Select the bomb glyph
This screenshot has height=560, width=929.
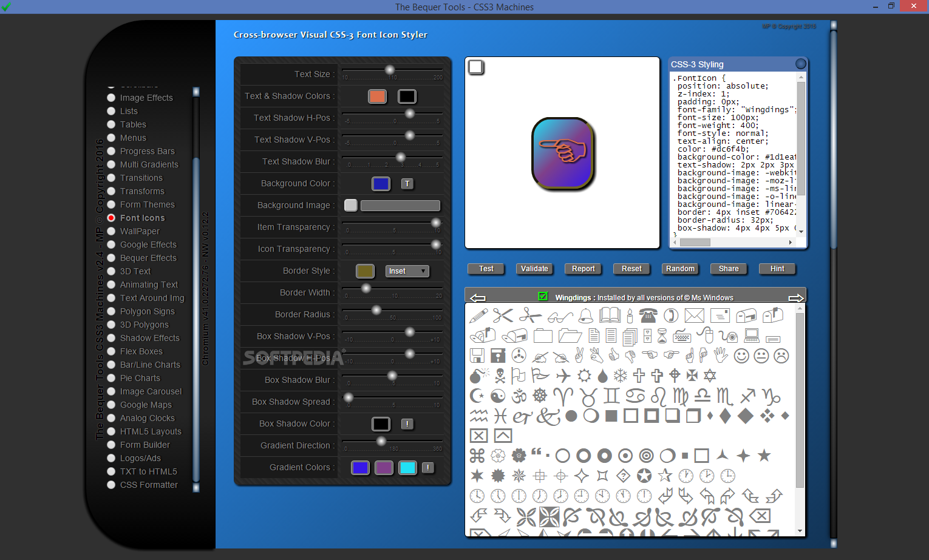(x=479, y=376)
